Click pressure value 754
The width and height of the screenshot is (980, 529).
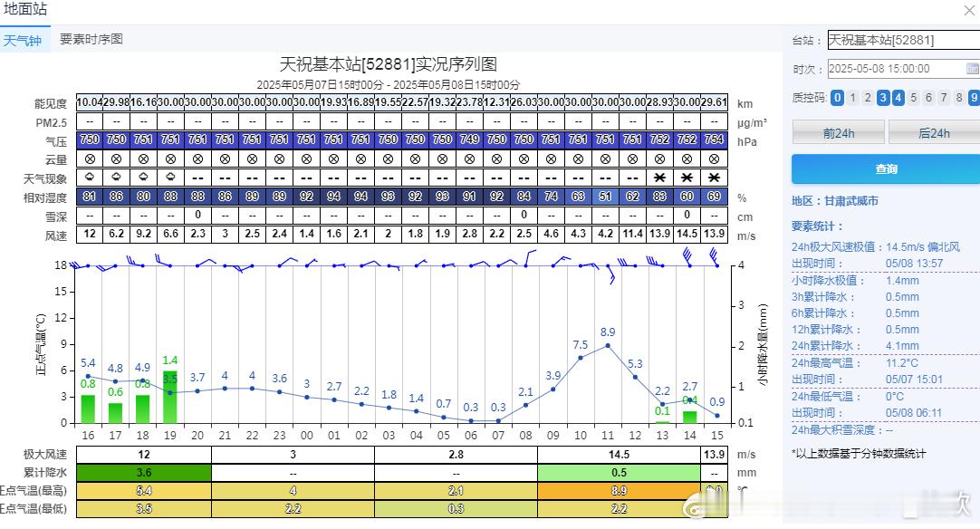click(x=715, y=139)
